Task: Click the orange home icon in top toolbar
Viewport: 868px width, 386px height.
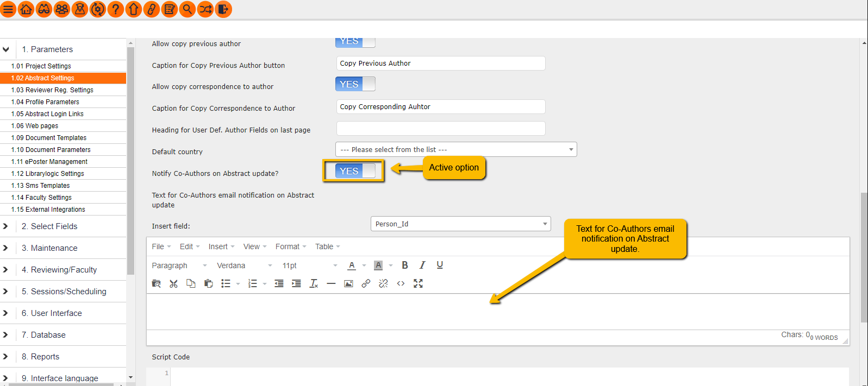Action: [26, 9]
